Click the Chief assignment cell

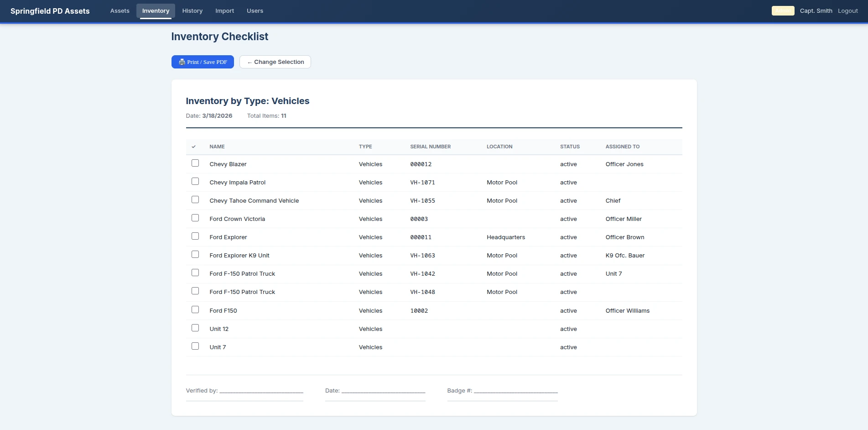(x=613, y=201)
